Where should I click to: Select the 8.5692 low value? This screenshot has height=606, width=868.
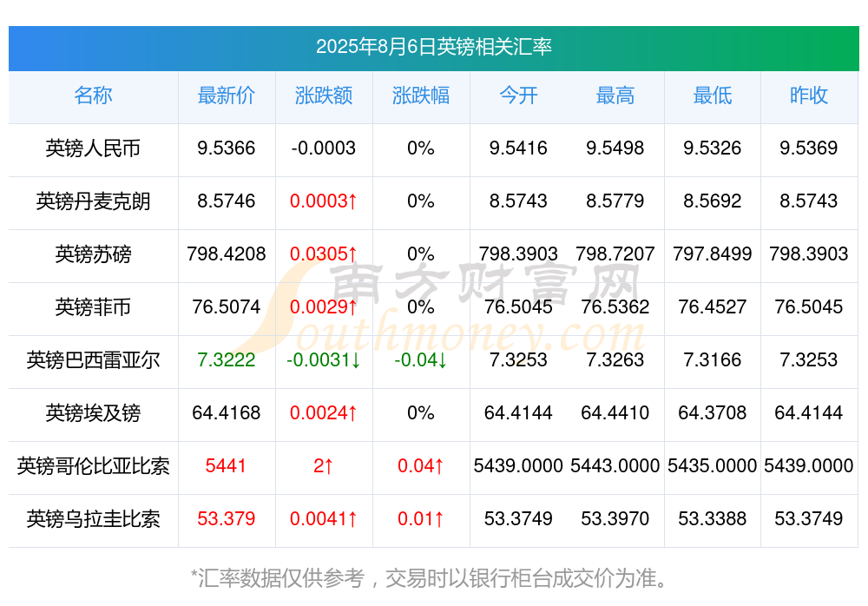(x=713, y=201)
